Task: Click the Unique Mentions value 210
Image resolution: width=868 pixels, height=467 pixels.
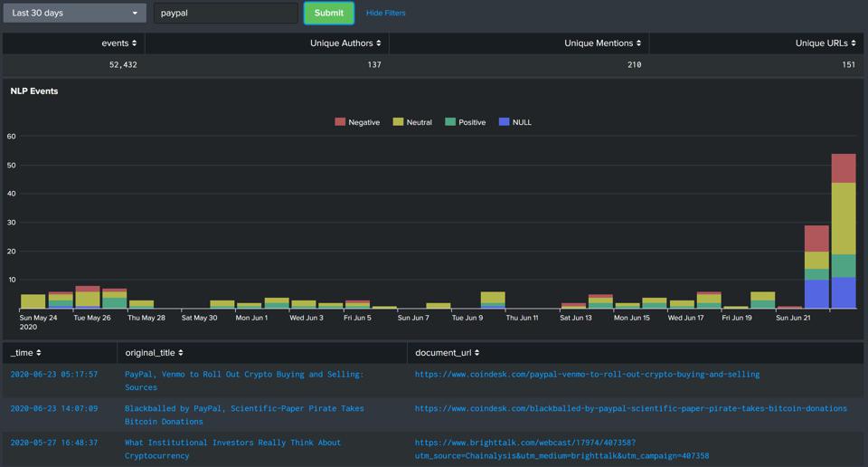Action: pyautogui.click(x=635, y=65)
